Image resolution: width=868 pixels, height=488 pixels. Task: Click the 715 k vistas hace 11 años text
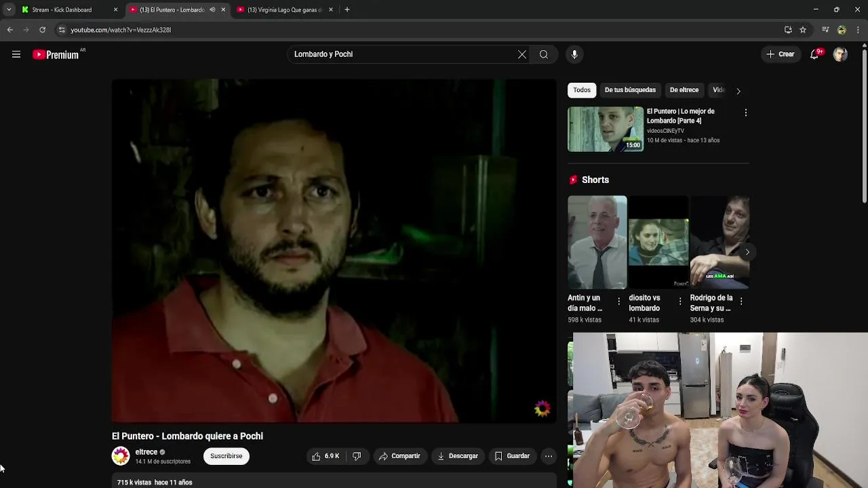155,483
